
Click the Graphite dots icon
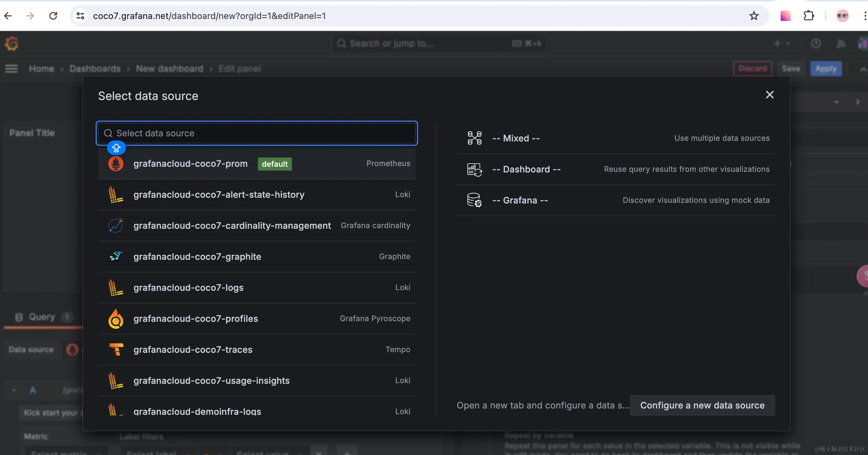pos(116,256)
